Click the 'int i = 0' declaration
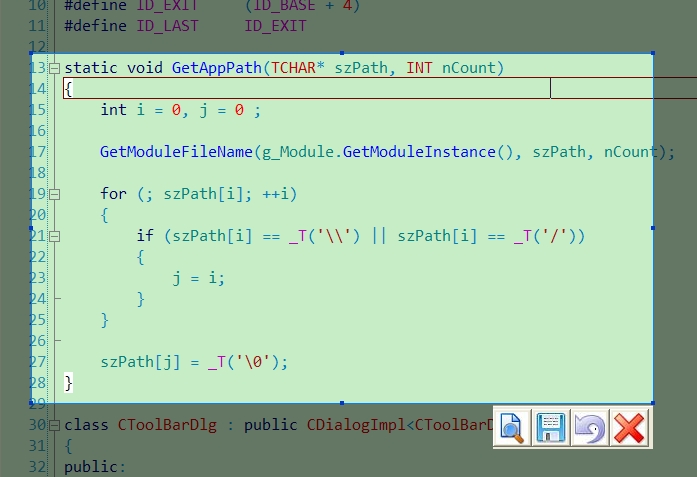The image size is (697, 477). point(140,110)
